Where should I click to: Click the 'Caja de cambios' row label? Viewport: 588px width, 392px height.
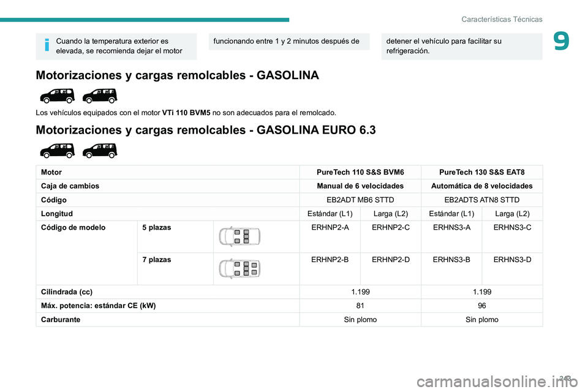(x=70, y=186)
